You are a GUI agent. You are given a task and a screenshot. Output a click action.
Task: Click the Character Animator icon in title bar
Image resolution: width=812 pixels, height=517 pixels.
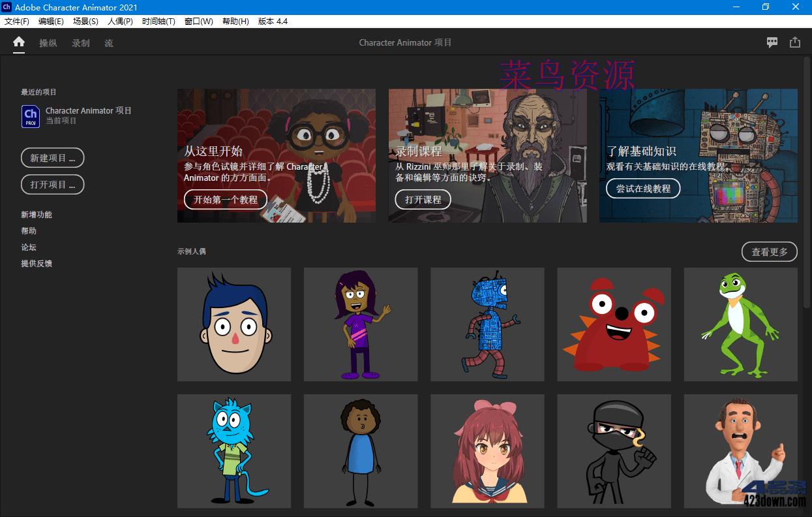(x=7, y=7)
